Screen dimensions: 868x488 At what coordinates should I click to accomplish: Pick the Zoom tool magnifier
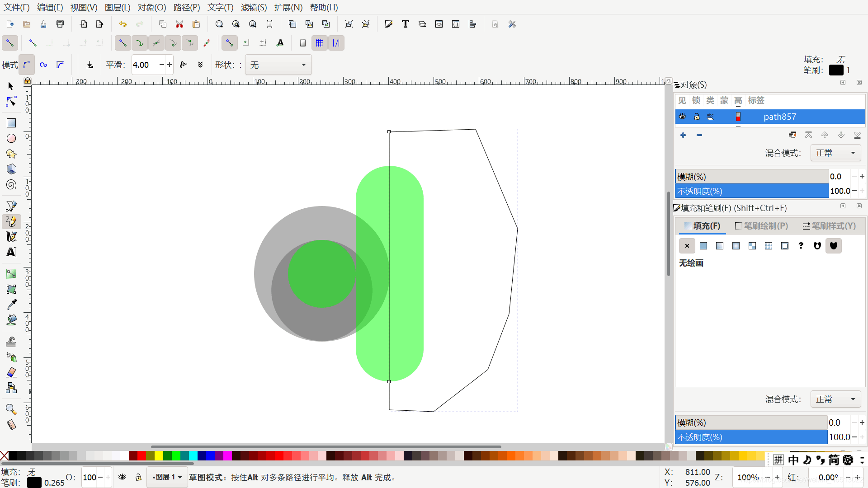click(x=11, y=409)
